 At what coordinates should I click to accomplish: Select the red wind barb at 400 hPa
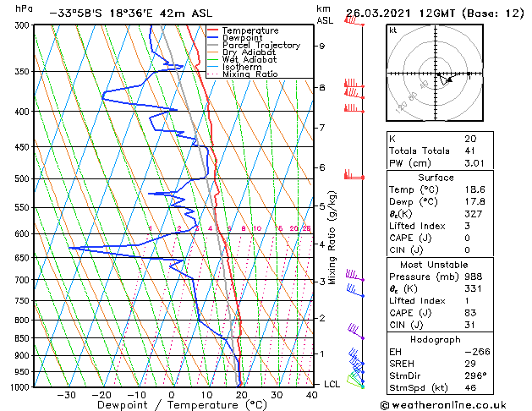pos(354,109)
